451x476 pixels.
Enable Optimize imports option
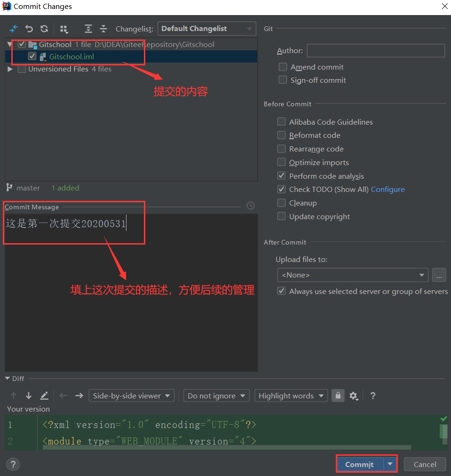point(281,162)
